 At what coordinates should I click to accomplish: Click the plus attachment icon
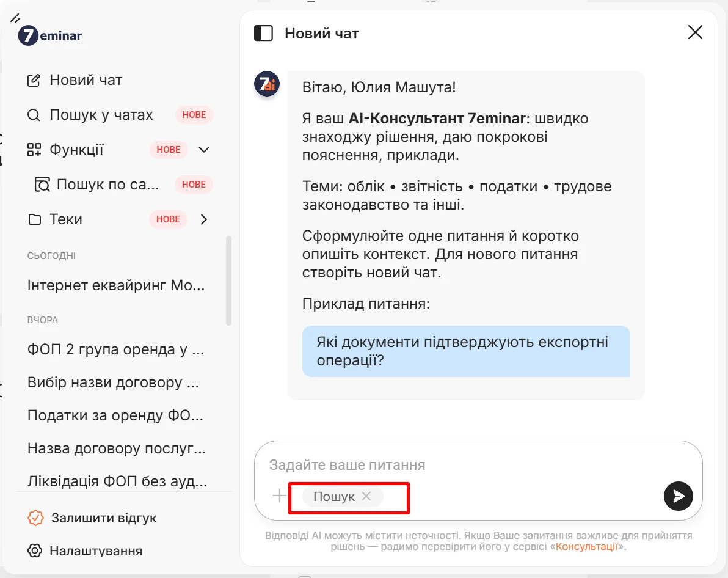(280, 496)
